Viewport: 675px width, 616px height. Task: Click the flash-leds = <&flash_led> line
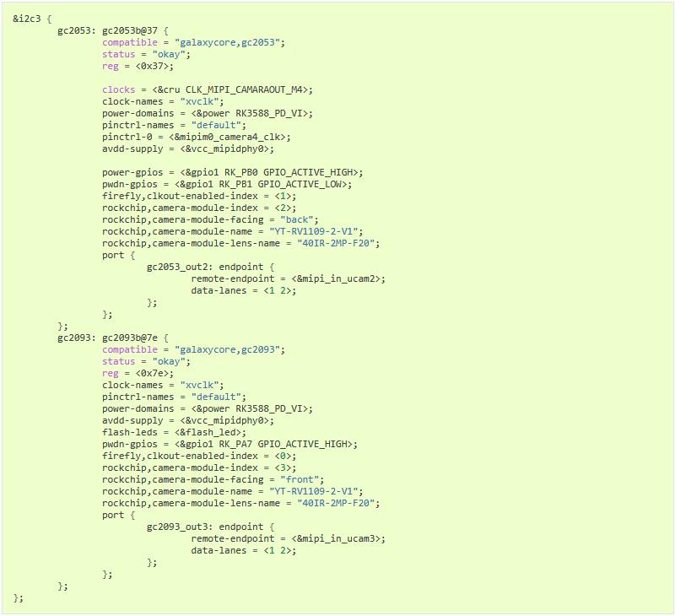[x=175, y=433]
